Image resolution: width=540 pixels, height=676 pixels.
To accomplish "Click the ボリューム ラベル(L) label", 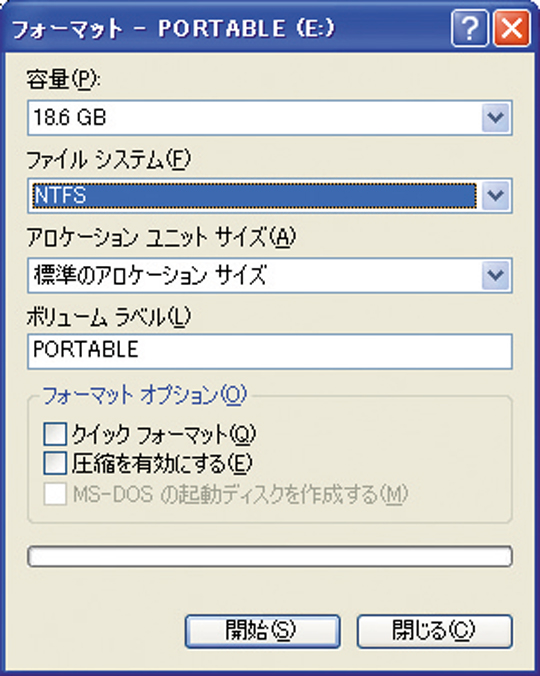I will click(x=109, y=317).
